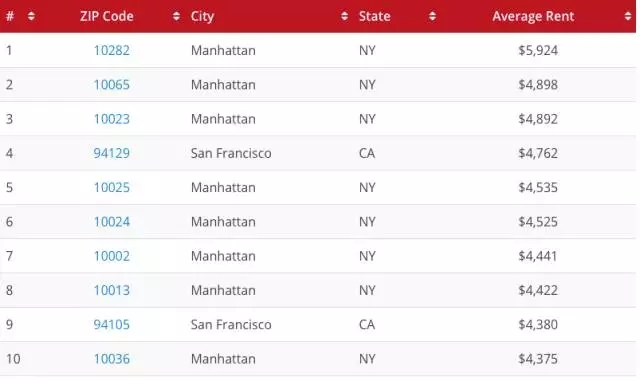
Task: Follow the 10023 ZIP link
Action: [111, 119]
